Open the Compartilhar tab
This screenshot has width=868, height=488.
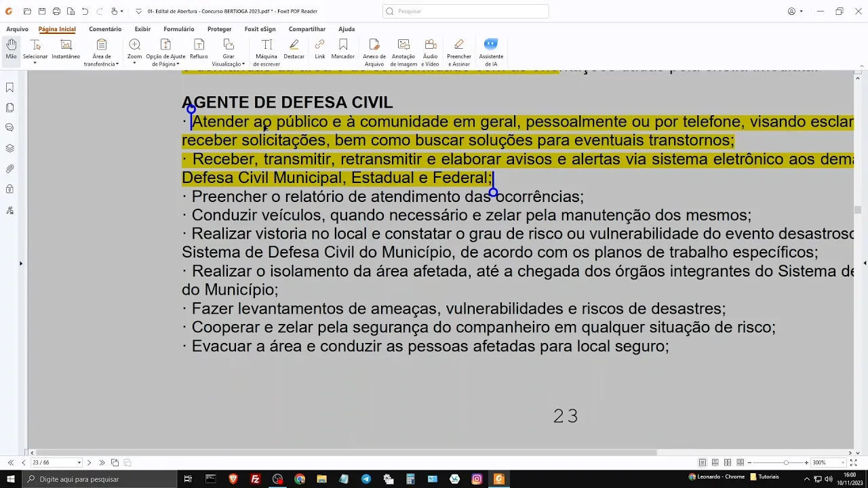307,29
